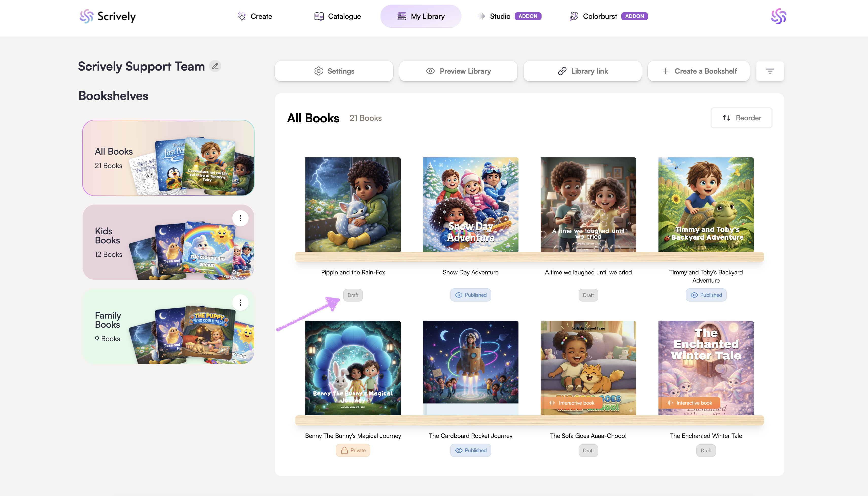Toggle the Published status on Snow Day Adventure

point(471,295)
